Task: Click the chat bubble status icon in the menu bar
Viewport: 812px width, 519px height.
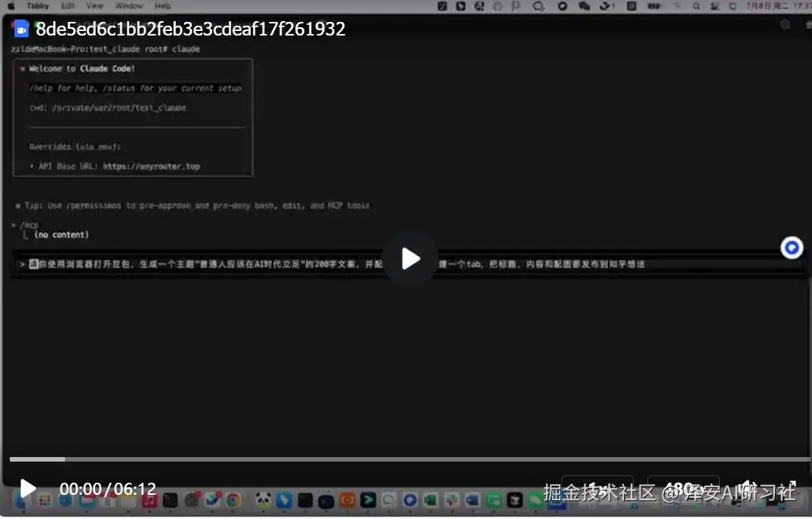Action: 539,6
